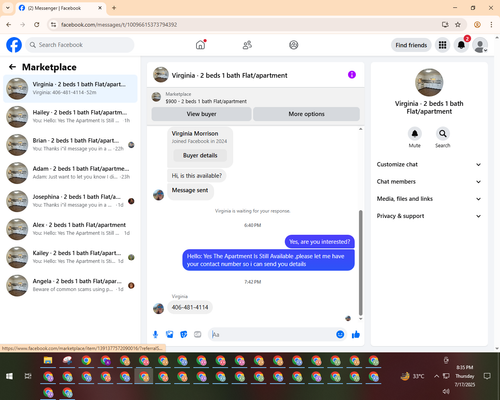Open the Friends icon in top navigation

click(247, 45)
